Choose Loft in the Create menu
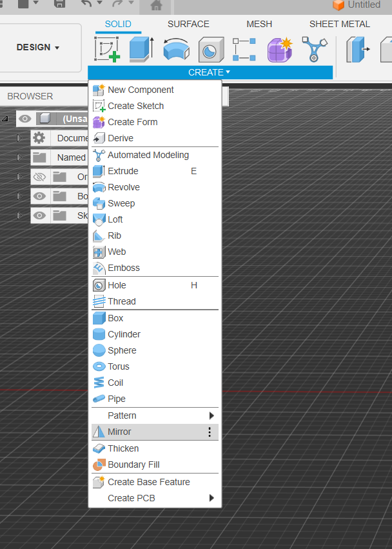 click(115, 219)
